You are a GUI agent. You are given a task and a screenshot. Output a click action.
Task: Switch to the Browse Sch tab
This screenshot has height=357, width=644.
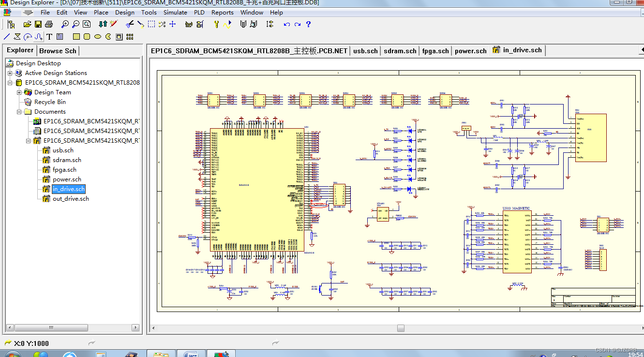pyautogui.click(x=58, y=50)
